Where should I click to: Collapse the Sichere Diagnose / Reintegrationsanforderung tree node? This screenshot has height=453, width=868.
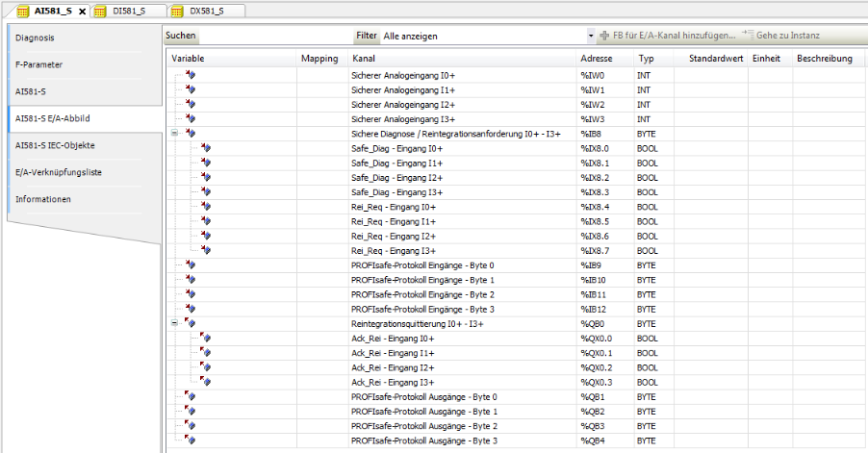(174, 133)
